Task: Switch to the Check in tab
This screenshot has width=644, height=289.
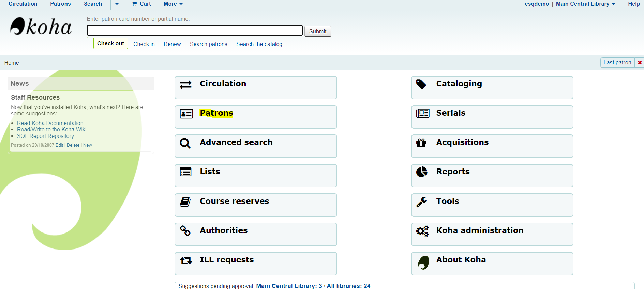Action: pos(144,44)
